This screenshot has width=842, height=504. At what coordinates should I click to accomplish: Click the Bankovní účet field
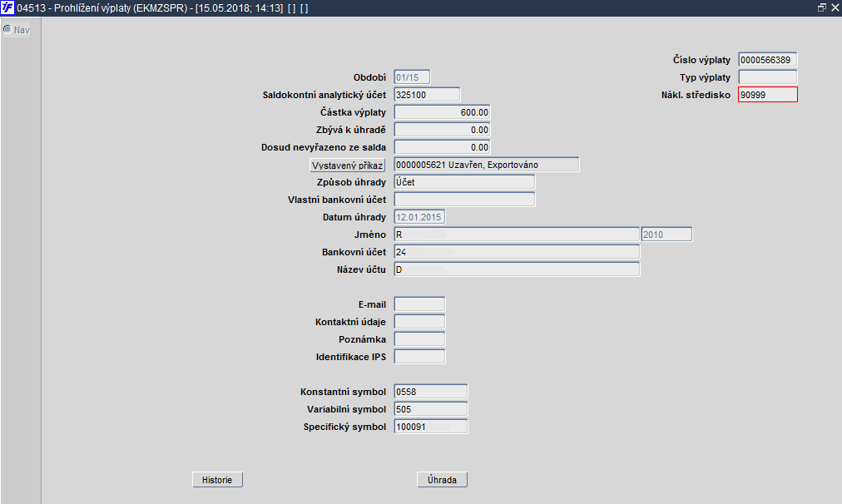click(517, 252)
